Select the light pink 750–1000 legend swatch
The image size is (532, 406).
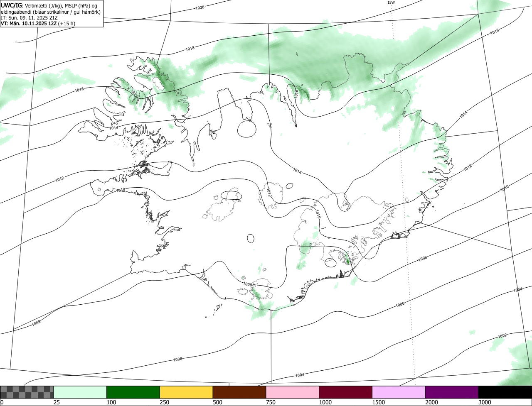pos(293,392)
